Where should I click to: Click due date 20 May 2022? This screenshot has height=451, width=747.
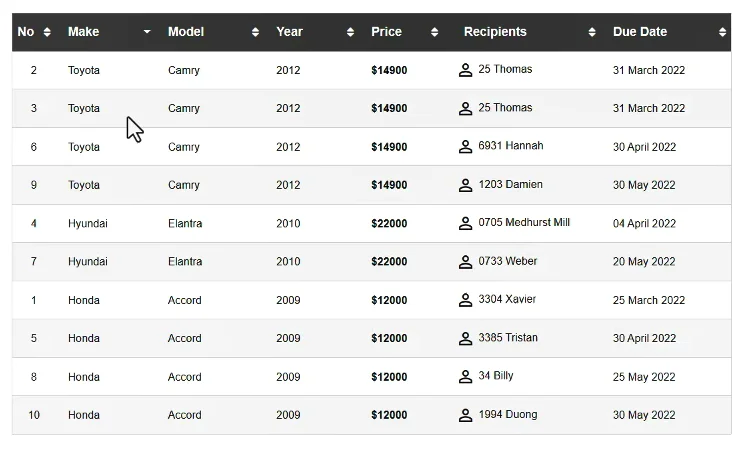click(644, 261)
